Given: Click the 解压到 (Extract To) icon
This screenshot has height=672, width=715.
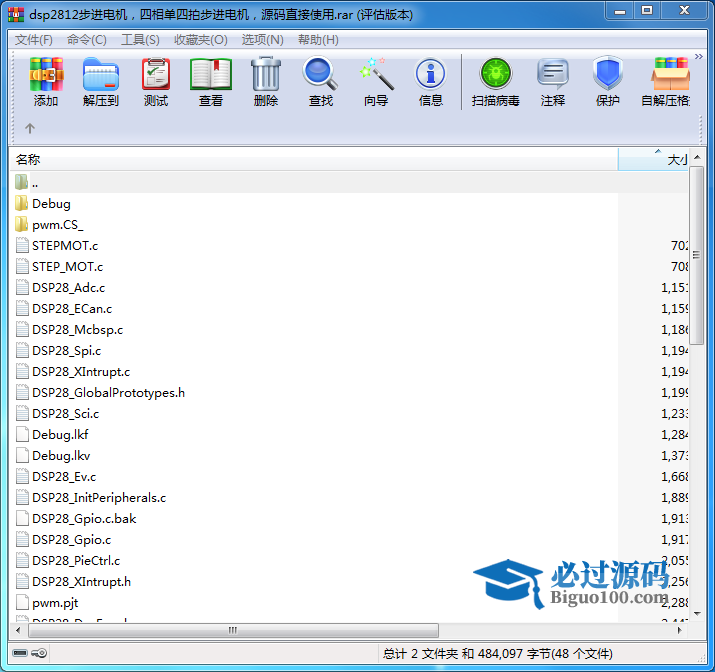Looking at the screenshot, I should click(100, 82).
